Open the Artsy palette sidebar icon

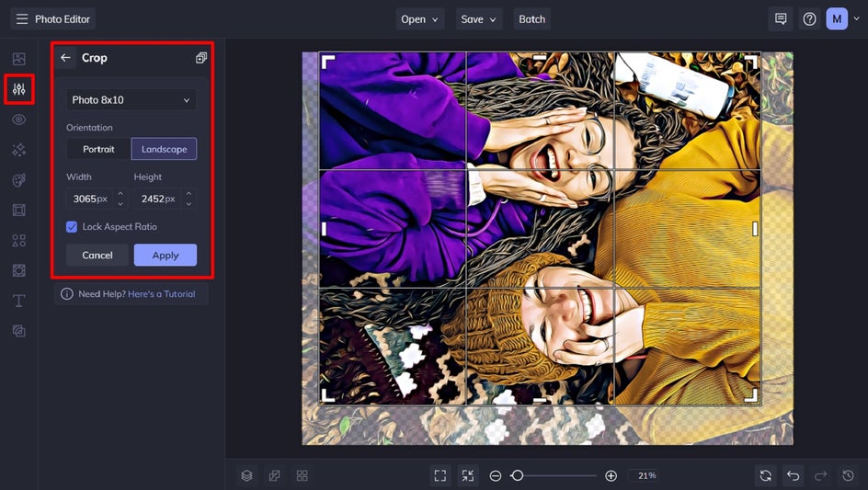pyautogui.click(x=18, y=180)
